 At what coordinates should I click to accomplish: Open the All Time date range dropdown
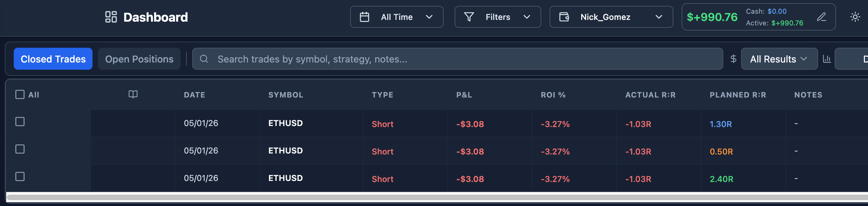click(397, 17)
